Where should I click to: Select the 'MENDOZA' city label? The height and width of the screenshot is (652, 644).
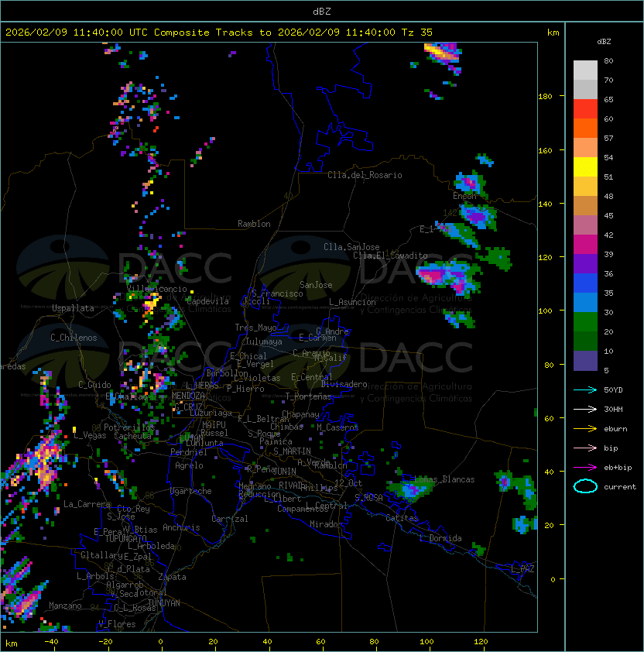(188, 396)
